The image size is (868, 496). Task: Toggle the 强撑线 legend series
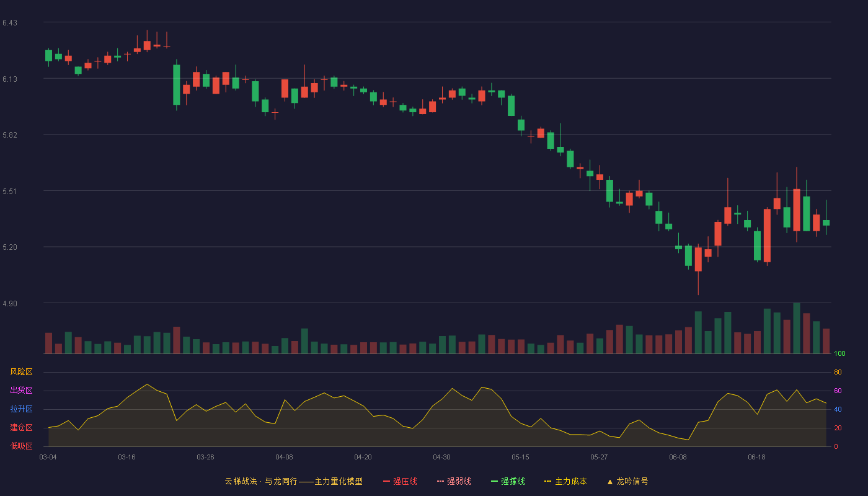tap(508, 481)
